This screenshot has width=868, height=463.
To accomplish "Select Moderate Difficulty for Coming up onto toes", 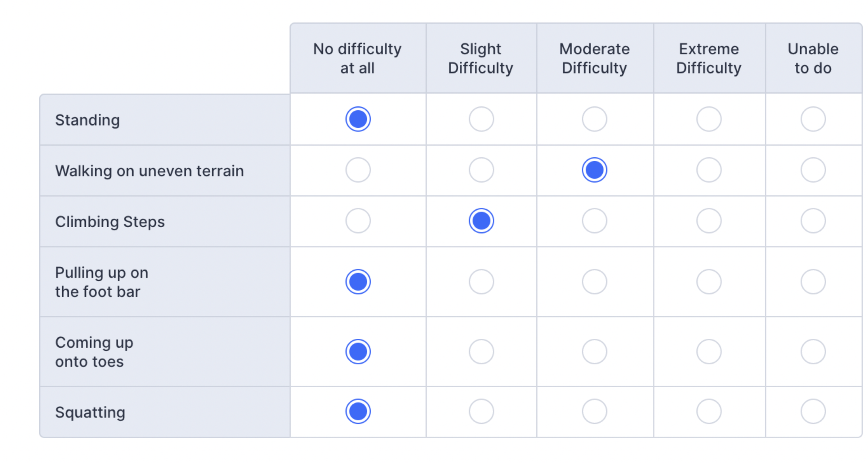I will [x=594, y=352].
